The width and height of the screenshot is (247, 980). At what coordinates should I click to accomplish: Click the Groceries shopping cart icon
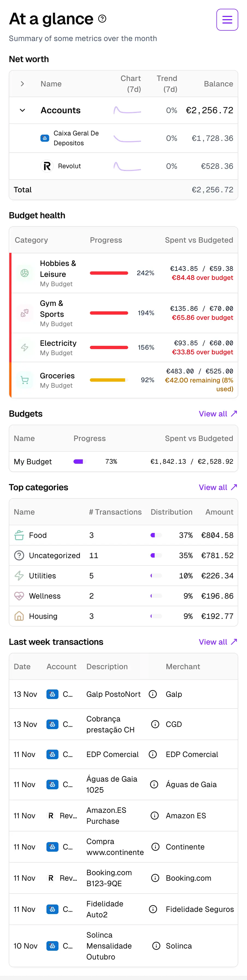pyautogui.click(x=24, y=380)
